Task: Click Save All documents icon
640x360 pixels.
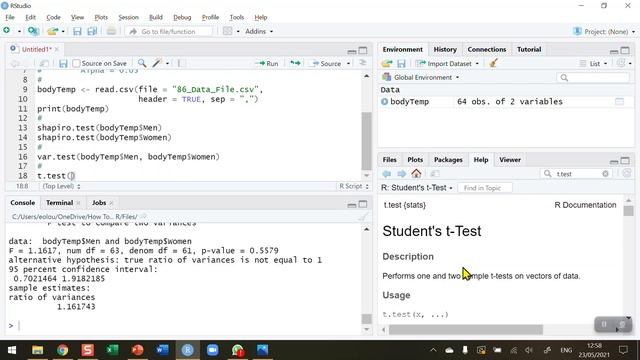Action: 92,31
